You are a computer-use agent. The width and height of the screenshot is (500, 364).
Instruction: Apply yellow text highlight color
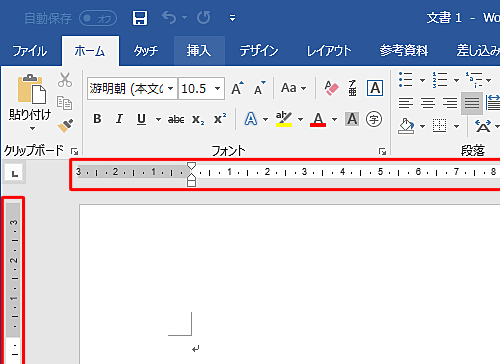click(x=284, y=119)
